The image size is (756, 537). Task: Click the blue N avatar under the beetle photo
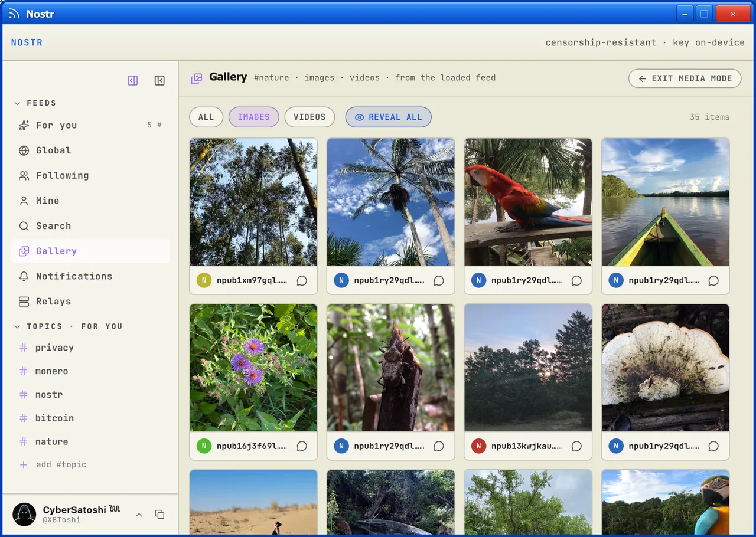pyautogui.click(x=341, y=446)
